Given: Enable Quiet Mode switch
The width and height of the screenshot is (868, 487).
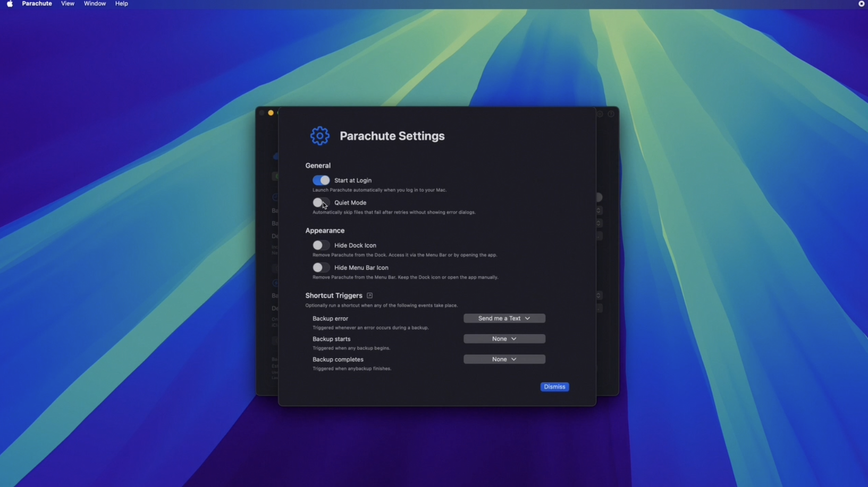Looking at the screenshot, I should click(321, 202).
